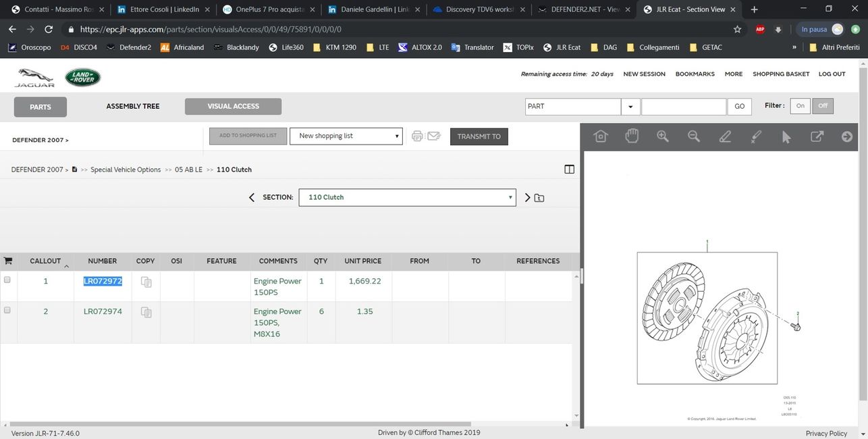Open the Discovery TDV6 workshop browser tab
The image size is (868, 439).
pos(479,9)
